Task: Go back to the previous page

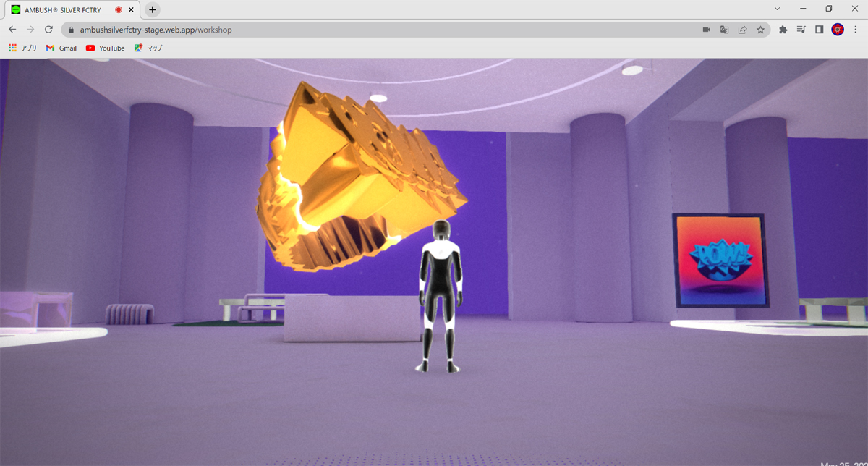Action: (12, 30)
